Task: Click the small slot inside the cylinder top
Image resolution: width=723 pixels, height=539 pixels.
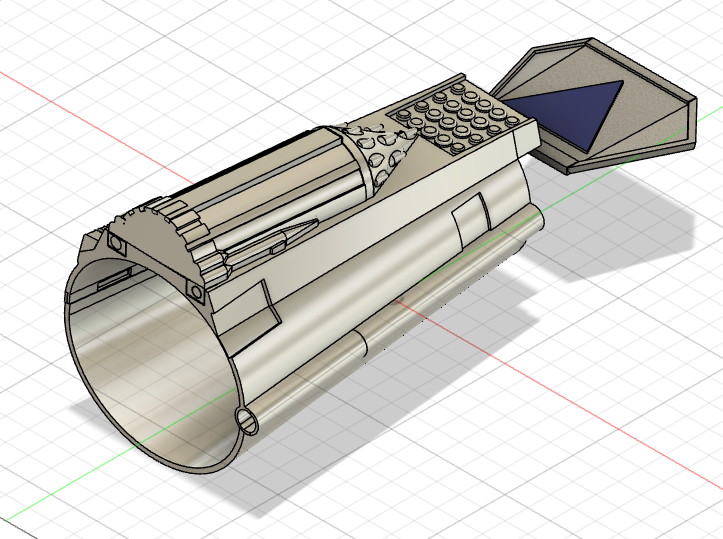Action: 114,280
